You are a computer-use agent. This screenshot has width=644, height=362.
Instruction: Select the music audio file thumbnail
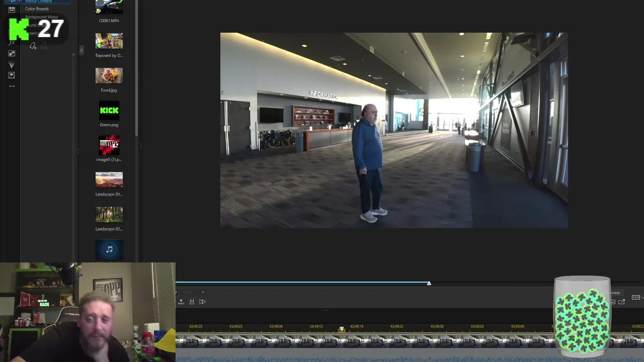pos(109,249)
